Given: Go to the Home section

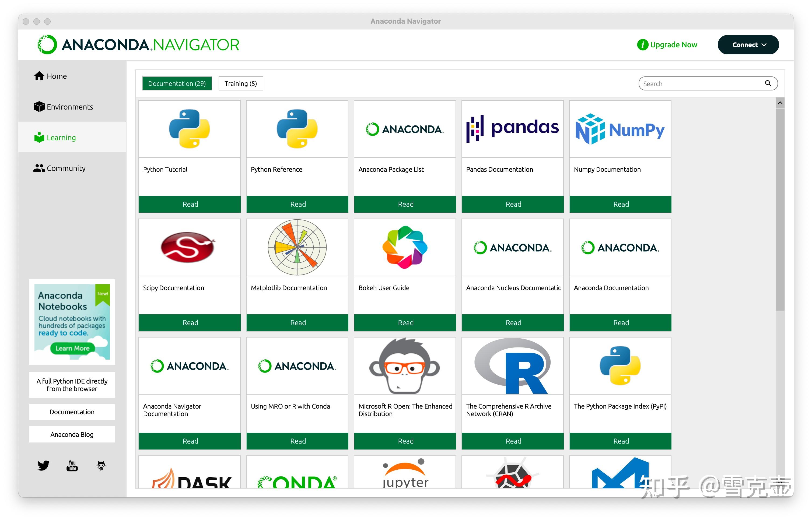Looking at the screenshot, I should click(x=51, y=76).
